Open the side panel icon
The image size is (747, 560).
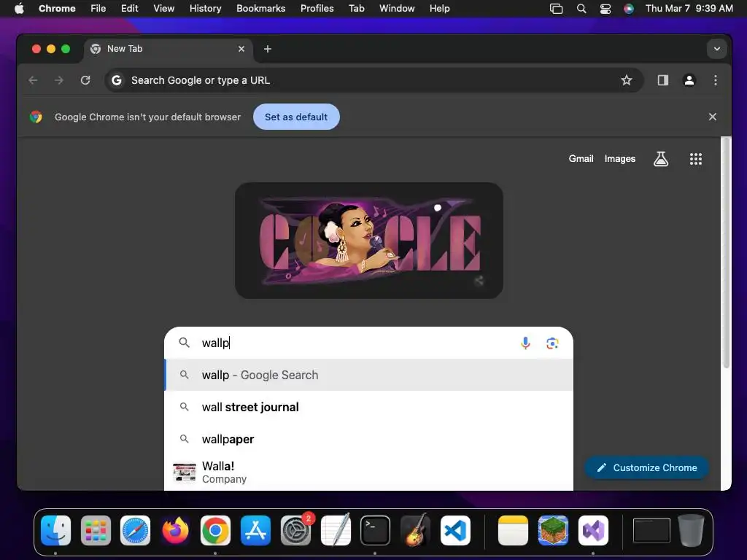(662, 80)
